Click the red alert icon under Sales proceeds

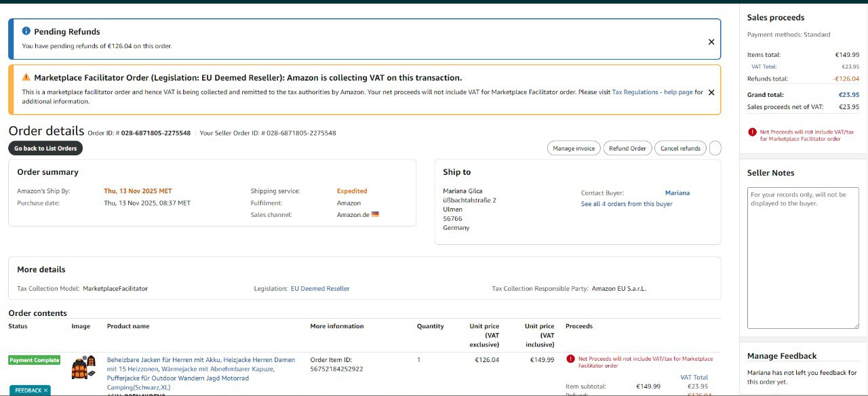pos(752,132)
